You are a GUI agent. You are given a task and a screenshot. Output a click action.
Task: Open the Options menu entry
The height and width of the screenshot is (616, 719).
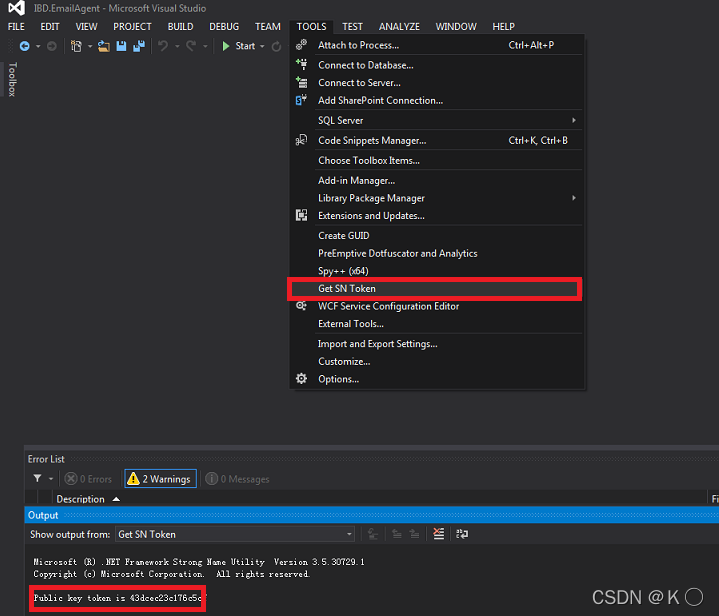click(x=437, y=379)
